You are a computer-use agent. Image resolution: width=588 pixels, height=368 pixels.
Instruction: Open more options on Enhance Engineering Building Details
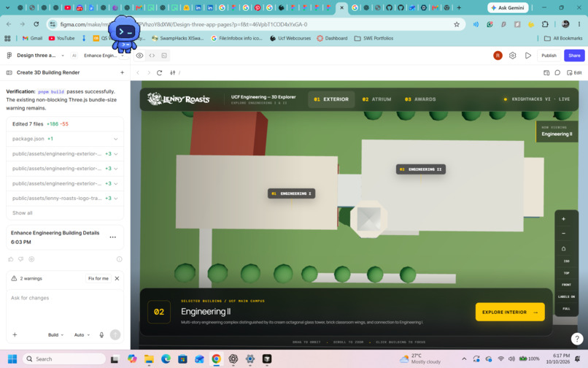pyautogui.click(x=112, y=237)
